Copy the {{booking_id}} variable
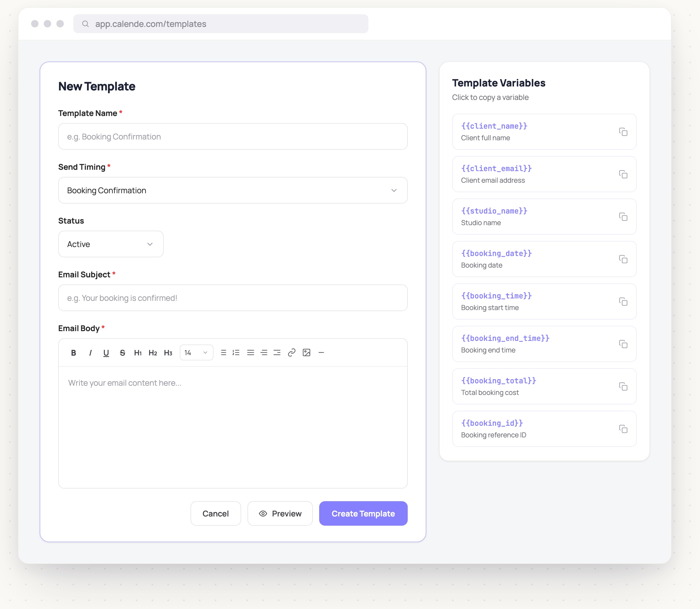The height and width of the screenshot is (609, 700). click(x=623, y=429)
